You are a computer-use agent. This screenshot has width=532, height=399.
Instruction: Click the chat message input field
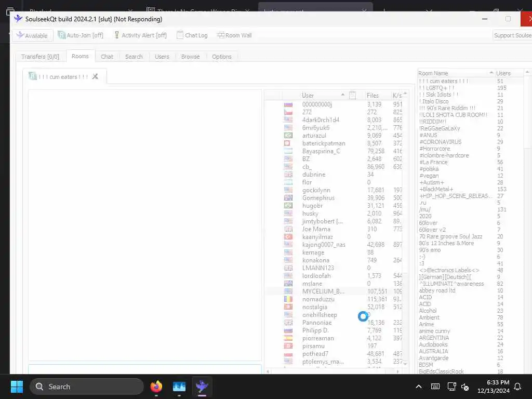(145, 369)
